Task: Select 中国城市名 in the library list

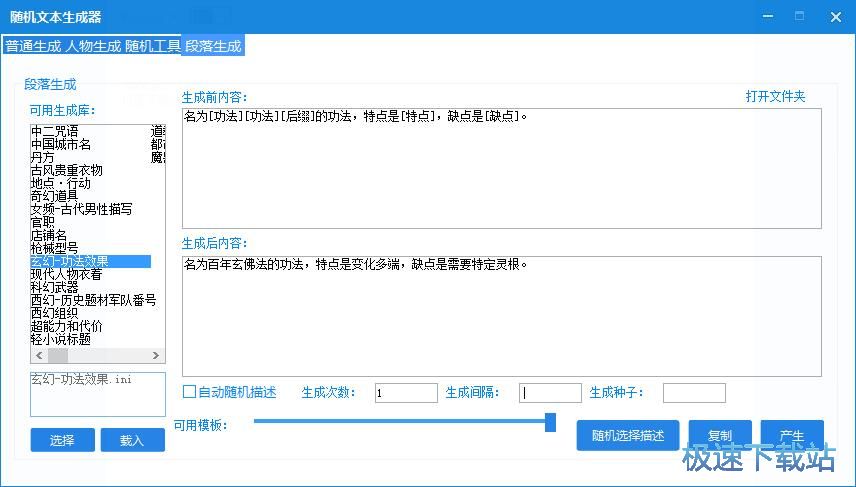Action: (x=61, y=144)
